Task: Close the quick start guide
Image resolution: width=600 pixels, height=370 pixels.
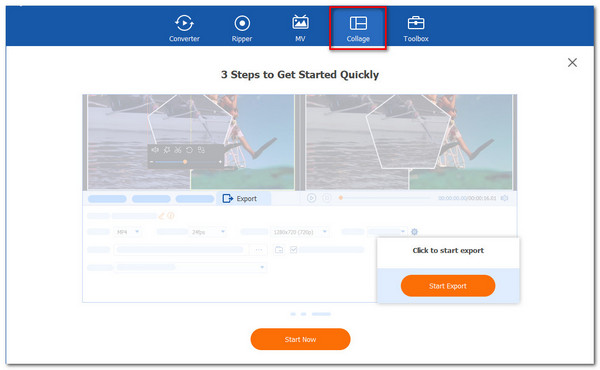Action: [x=572, y=62]
